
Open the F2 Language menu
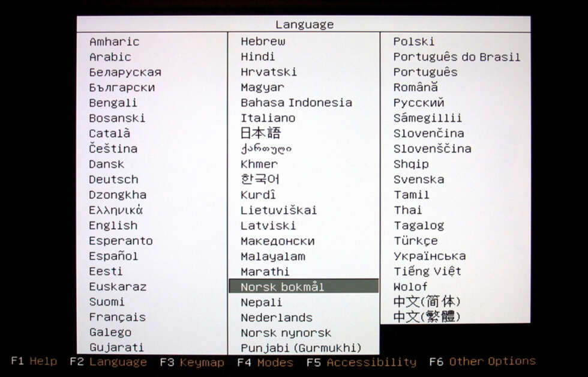[x=109, y=362]
